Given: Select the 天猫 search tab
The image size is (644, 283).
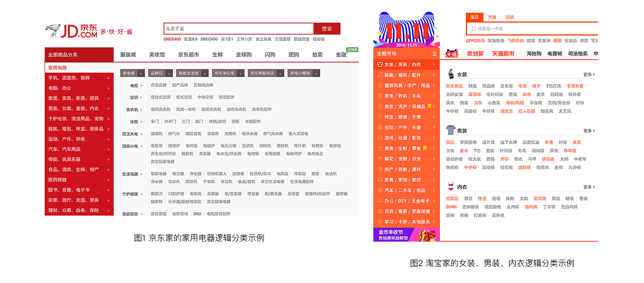Looking at the screenshot, I should [x=492, y=17].
